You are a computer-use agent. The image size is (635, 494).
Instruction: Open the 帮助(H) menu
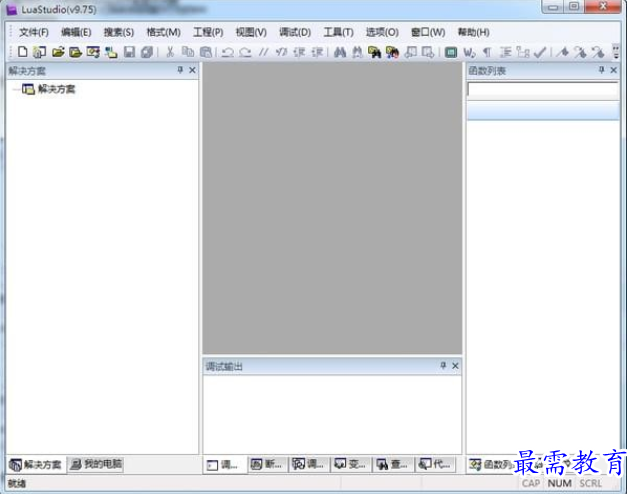tap(473, 32)
